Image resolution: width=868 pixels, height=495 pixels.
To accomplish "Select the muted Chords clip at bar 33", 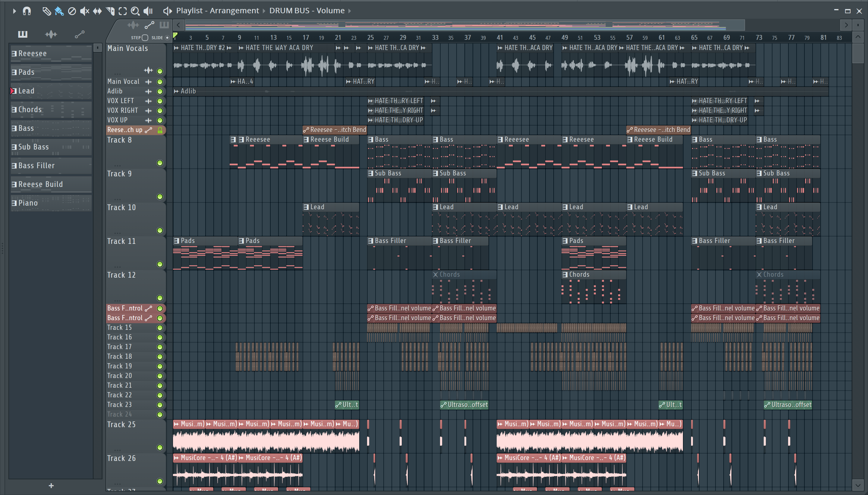I will point(464,287).
